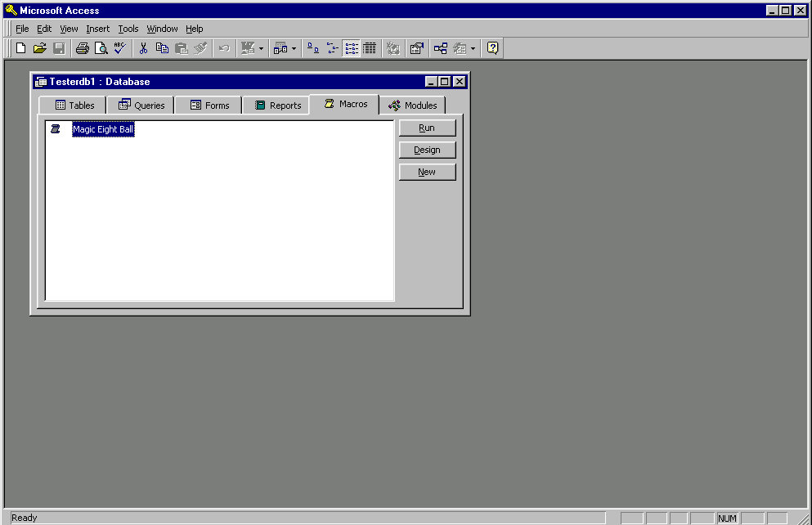This screenshot has height=525, width=812.
Task: Open the Edit menu
Action: pyautogui.click(x=44, y=29)
